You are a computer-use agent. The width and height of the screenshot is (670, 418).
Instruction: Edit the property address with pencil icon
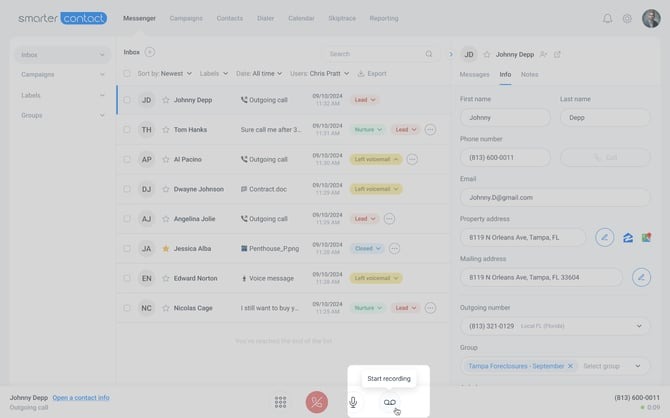coord(604,237)
